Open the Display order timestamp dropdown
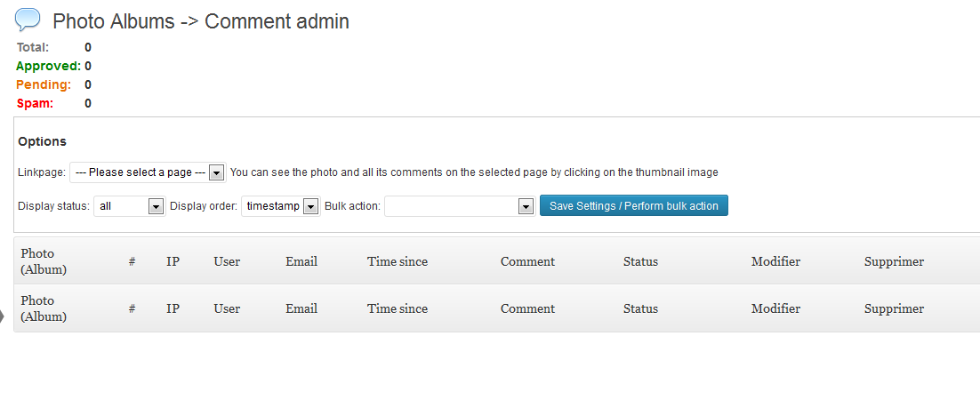The image size is (980, 400). [x=281, y=206]
